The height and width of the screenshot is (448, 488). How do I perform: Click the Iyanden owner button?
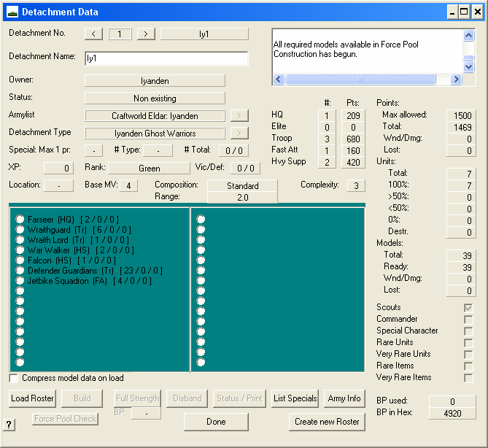(155, 81)
